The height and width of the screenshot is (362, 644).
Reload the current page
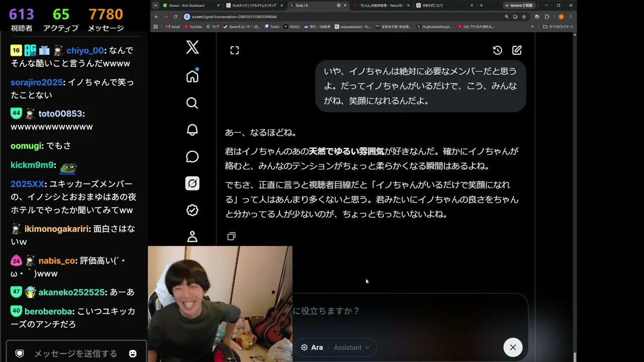click(176, 17)
